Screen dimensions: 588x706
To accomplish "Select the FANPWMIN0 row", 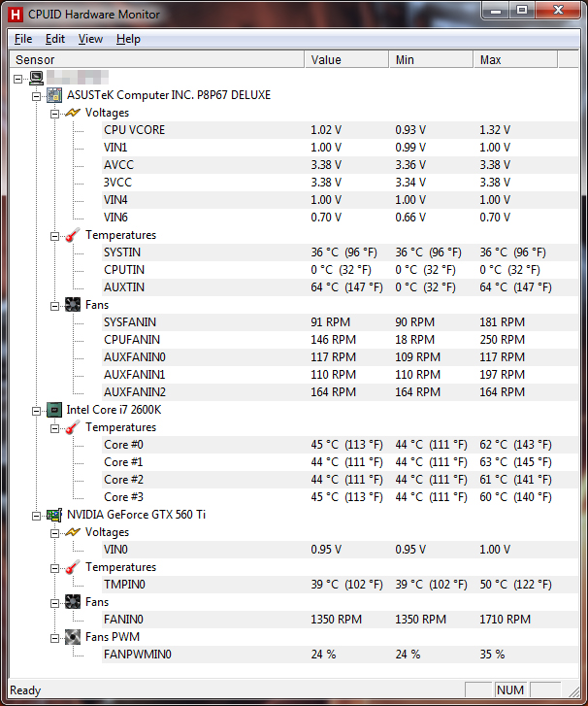I will click(341, 655).
